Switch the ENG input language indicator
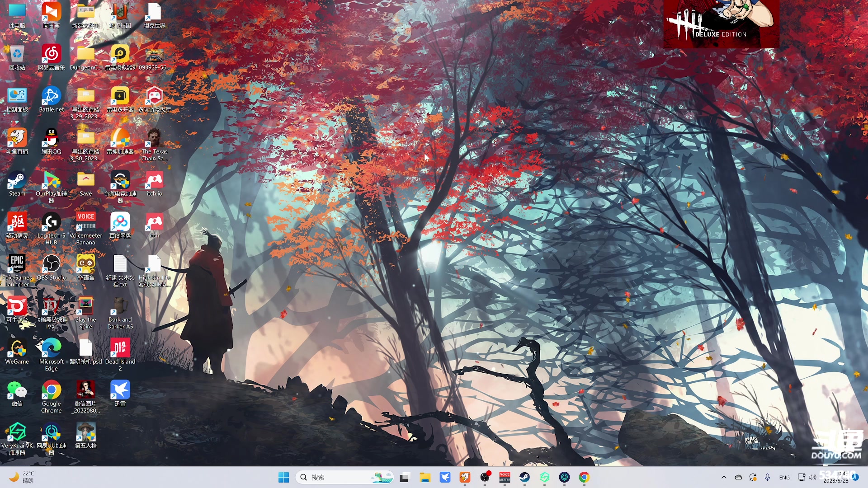This screenshot has width=868, height=488. pyautogui.click(x=784, y=477)
